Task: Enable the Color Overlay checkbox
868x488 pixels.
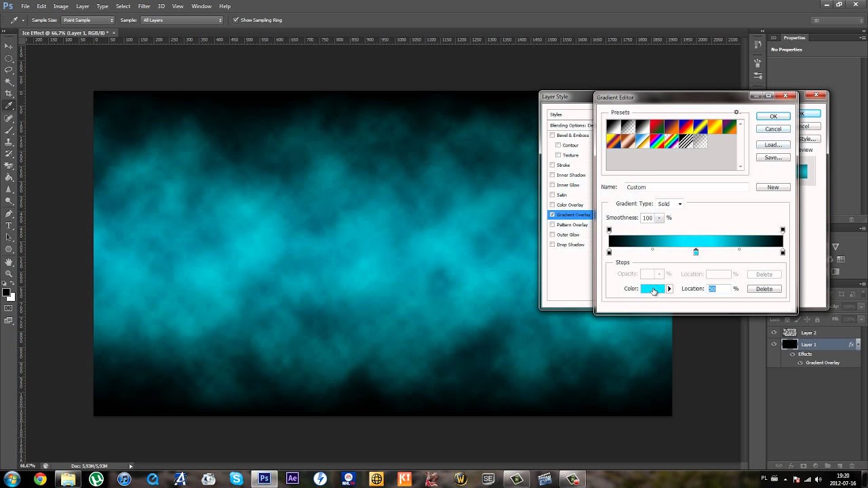Action: [552, 205]
